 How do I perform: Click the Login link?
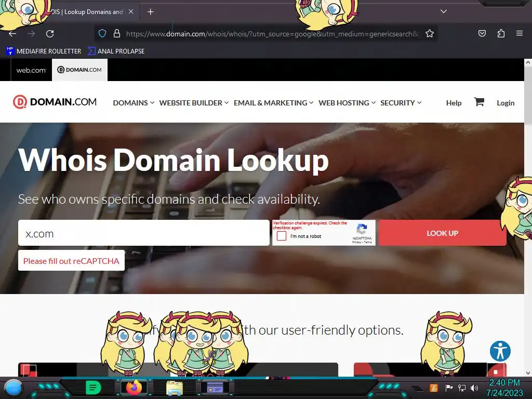[506, 103]
